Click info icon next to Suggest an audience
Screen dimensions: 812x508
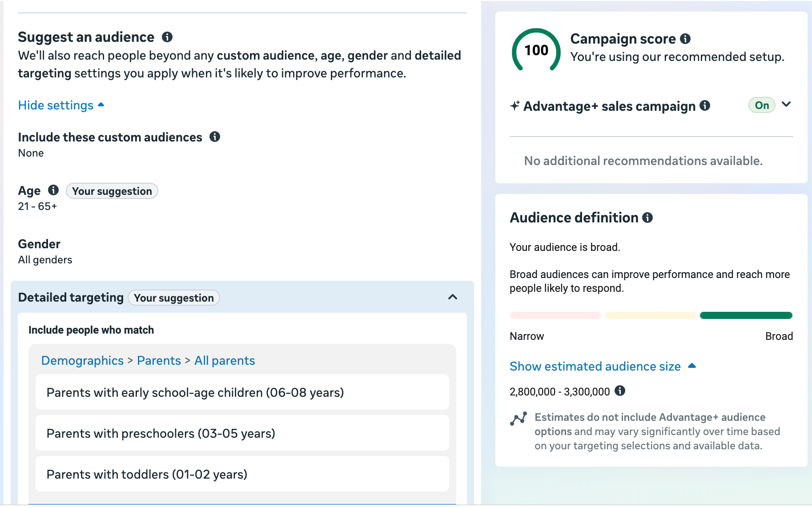pyautogui.click(x=167, y=37)
